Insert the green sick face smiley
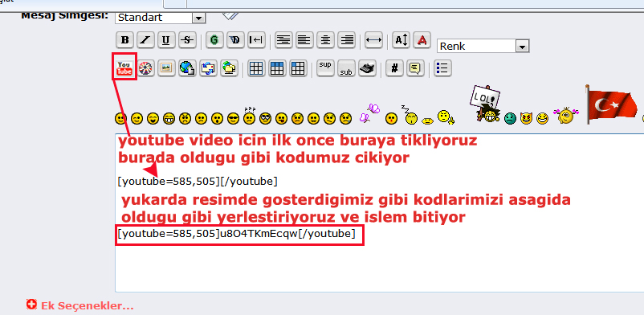Screen dimensions: 644x315 (510, 119)
